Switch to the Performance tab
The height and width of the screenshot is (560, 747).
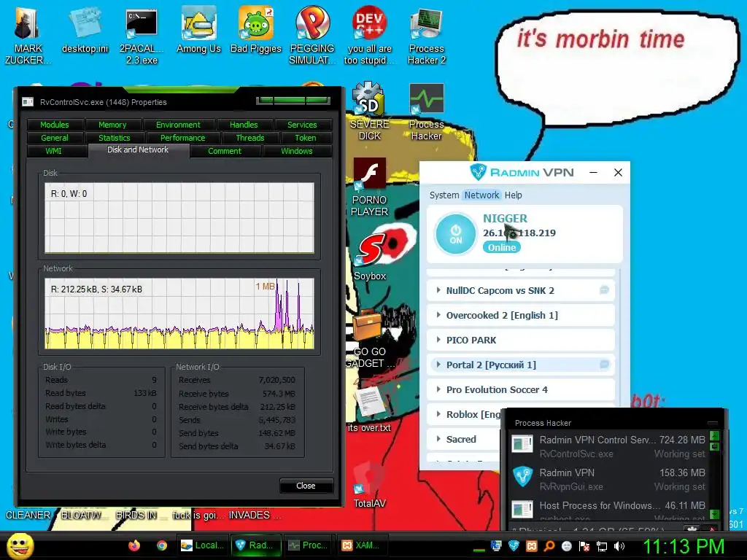click(182, 138)
